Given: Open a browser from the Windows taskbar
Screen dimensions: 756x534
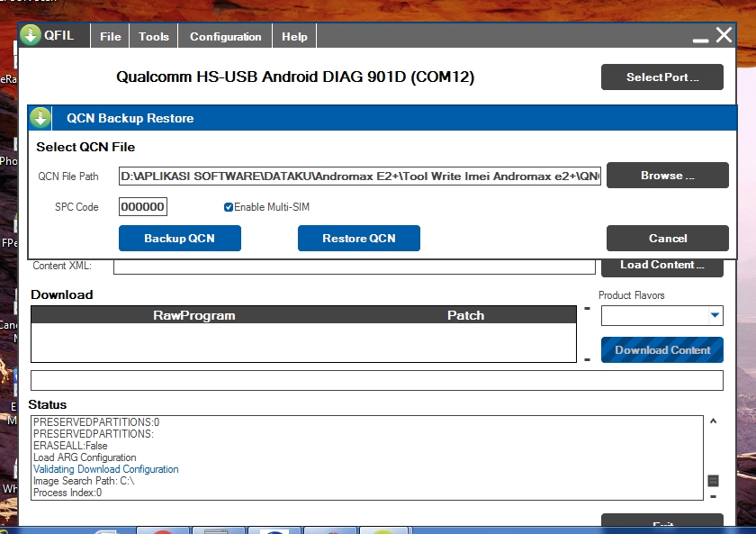Looking at the screenshot, I should pyautogui.click(x=275, y=529).
